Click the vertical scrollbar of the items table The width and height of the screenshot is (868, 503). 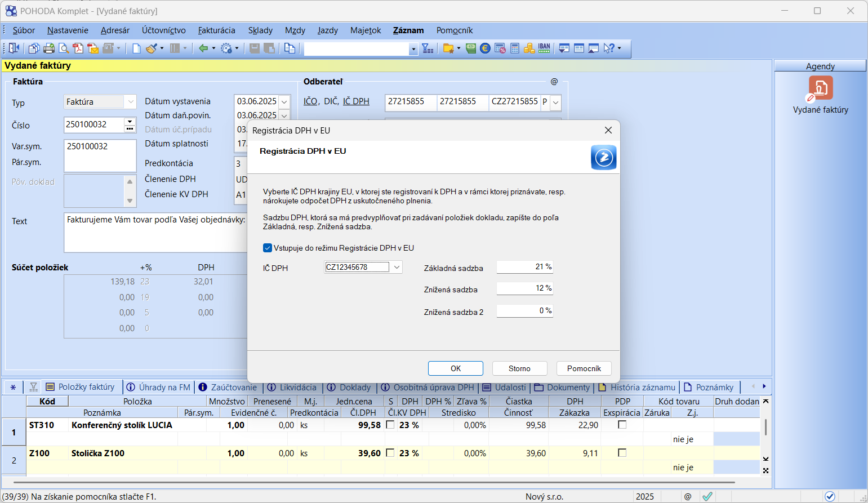[x=765, y=427]
